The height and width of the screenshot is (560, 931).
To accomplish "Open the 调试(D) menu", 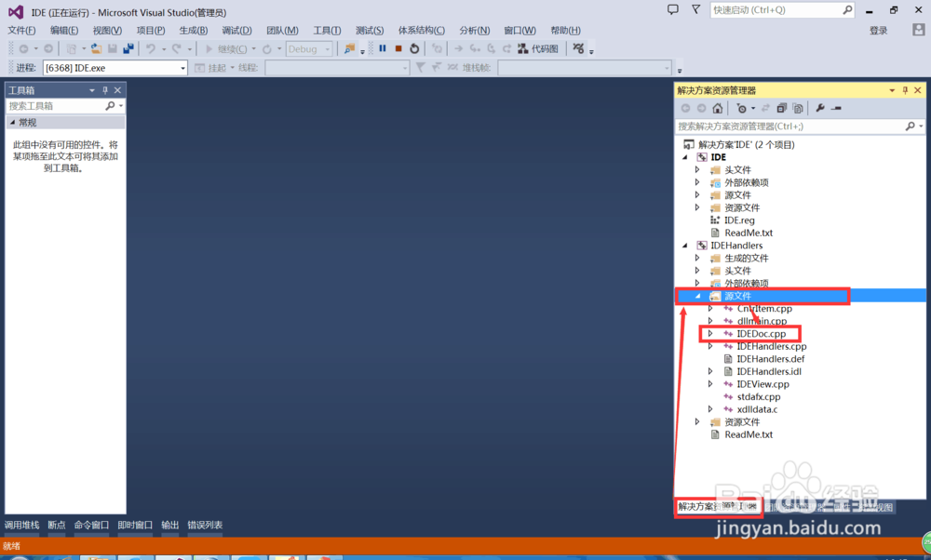I will coord(236,29).
